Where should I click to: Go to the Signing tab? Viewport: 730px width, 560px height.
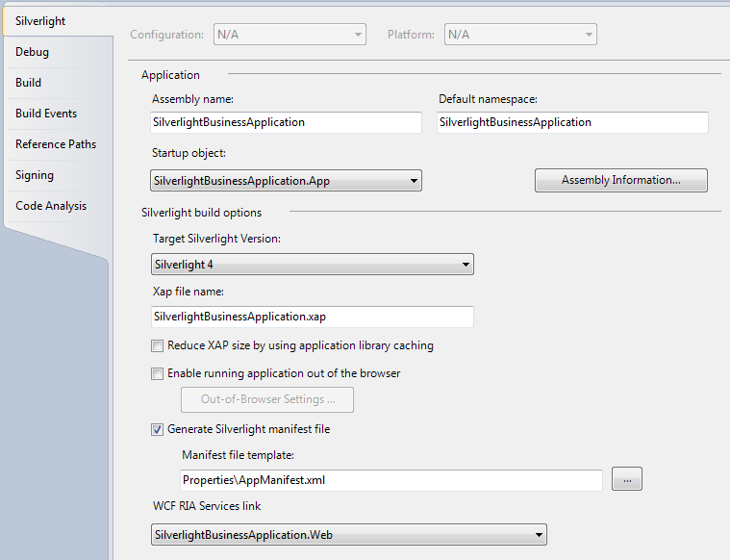[x=34, y=175]
